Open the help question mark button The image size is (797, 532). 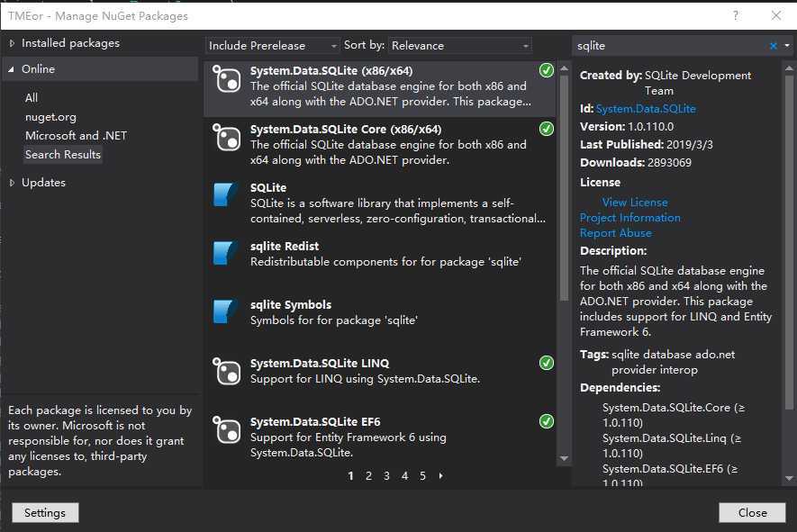736,15
